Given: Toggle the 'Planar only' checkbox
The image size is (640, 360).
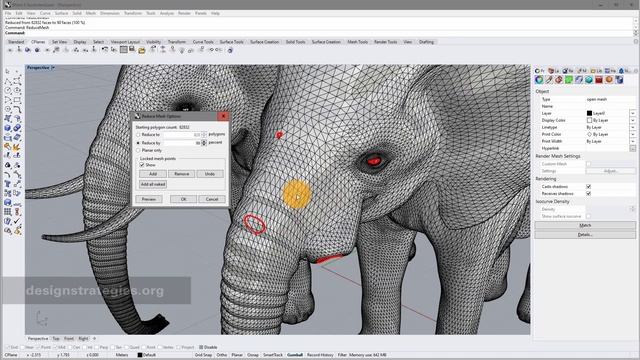Looking at the screenshot, I should pos(138,151).
